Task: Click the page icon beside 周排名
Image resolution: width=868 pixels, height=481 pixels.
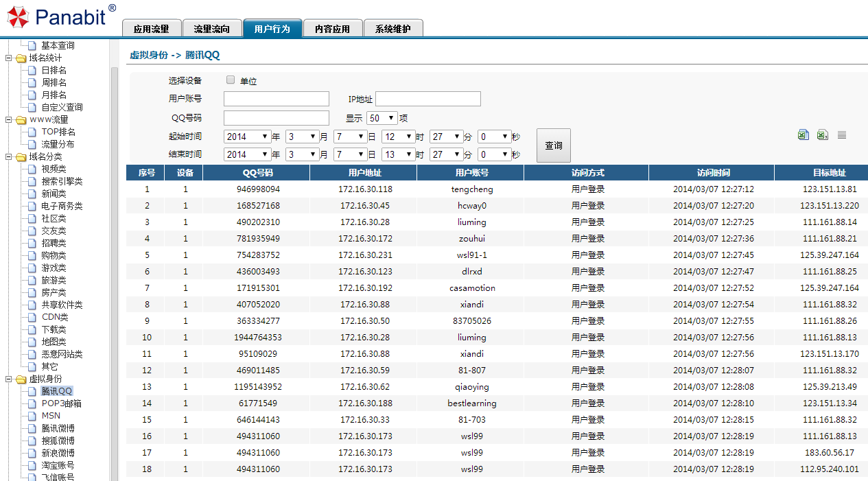Action: (x=32, y=82)
